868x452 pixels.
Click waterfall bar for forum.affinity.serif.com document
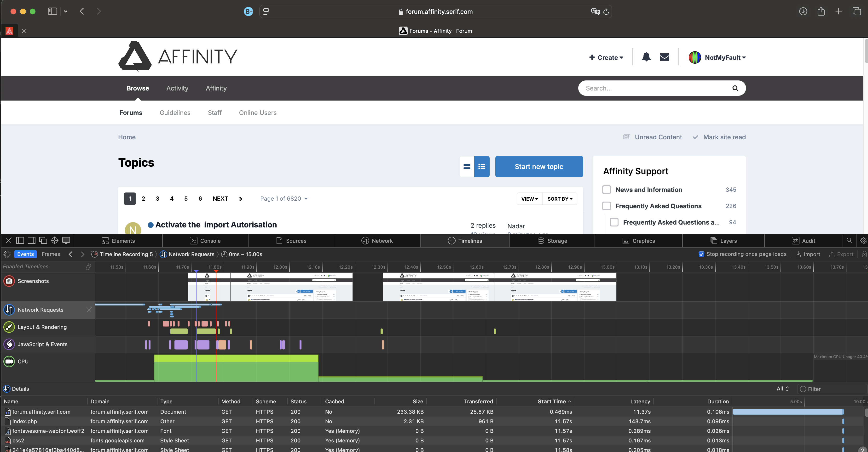coord(788,412)
